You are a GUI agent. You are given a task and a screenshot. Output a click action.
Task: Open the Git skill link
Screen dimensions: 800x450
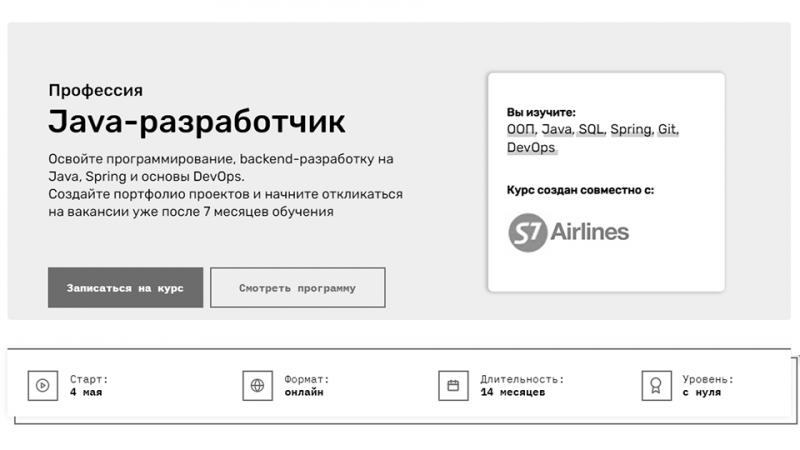coord(668,130)
